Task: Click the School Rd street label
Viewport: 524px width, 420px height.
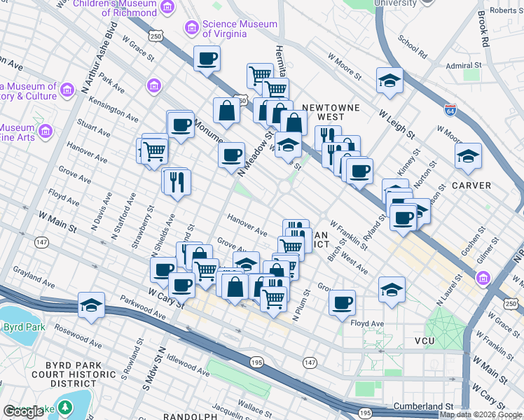Action: click(413, 47)
